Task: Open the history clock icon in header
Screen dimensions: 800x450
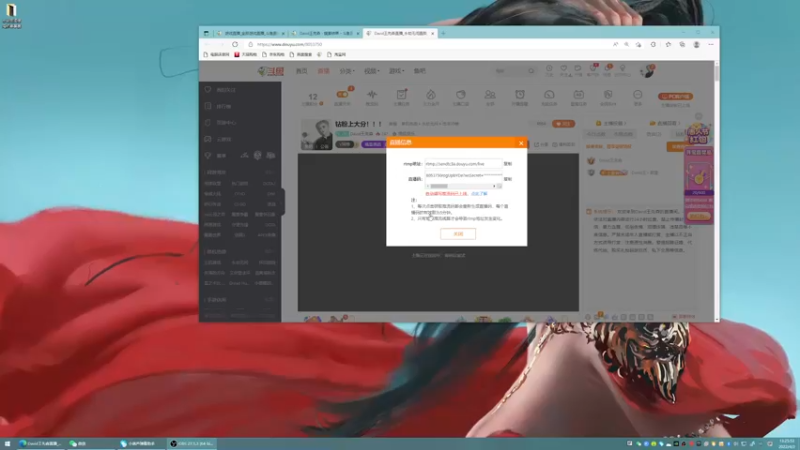Action: pyautogui.click(x=549, y=68)
